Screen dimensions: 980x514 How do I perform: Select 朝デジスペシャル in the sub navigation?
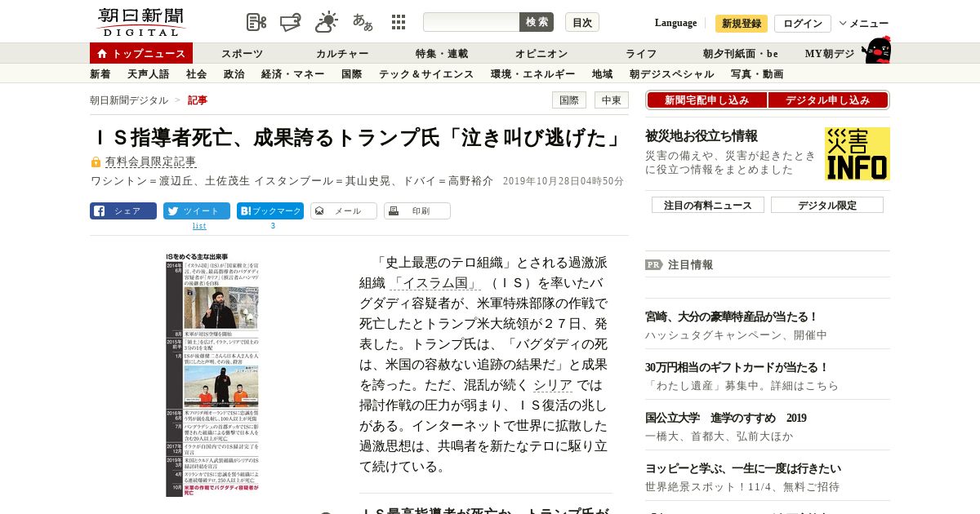pyautogui.click(x=671, y=74)
